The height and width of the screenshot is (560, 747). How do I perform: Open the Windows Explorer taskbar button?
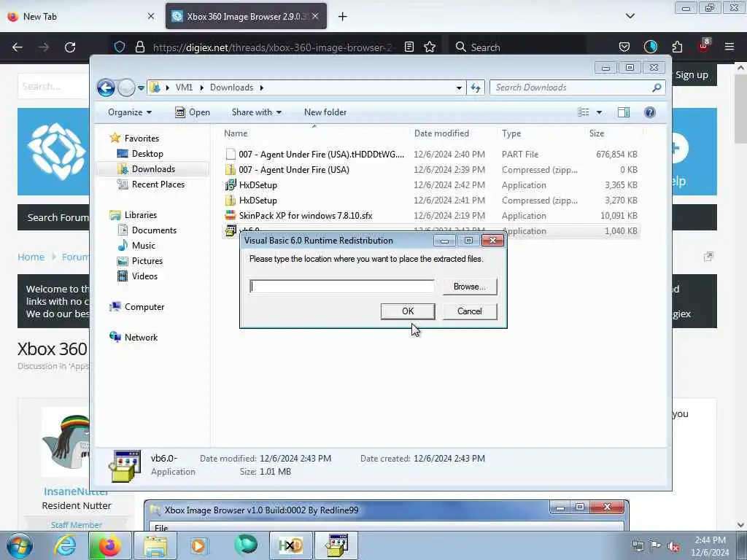pyautogui.click(x=155, y=545)
